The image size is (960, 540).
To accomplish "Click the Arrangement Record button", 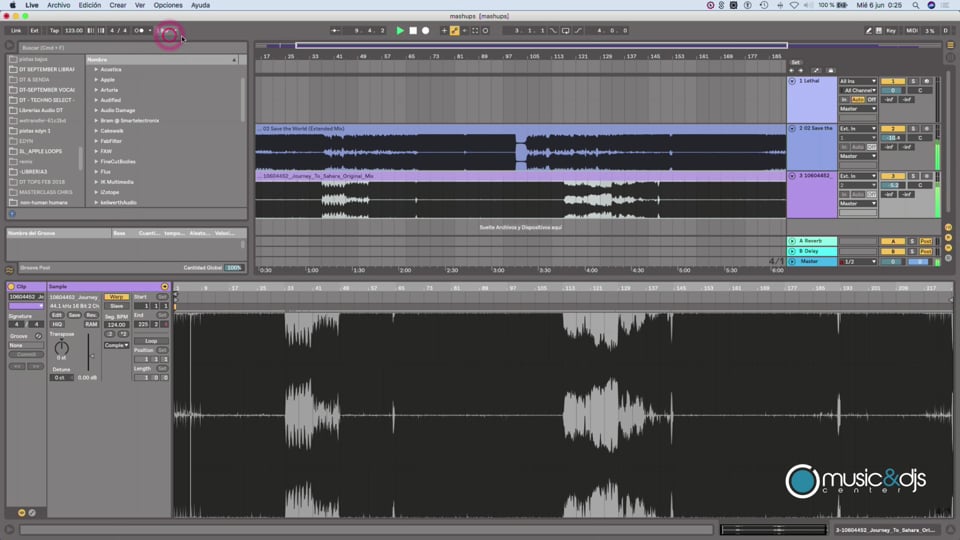I will [426, 31].
